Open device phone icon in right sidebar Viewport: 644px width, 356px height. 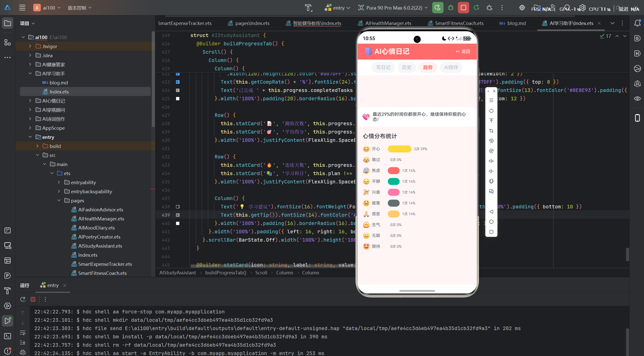click(x=637, y=118)
